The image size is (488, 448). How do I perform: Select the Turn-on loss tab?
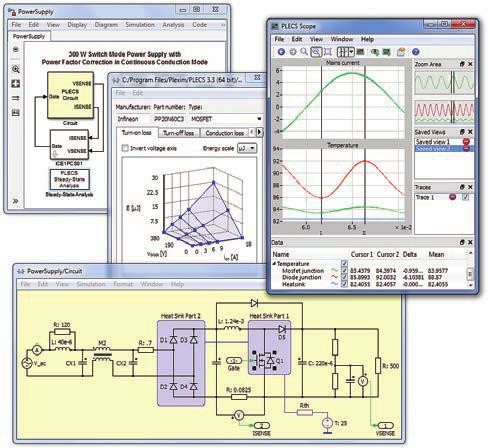tap(136, 133)
